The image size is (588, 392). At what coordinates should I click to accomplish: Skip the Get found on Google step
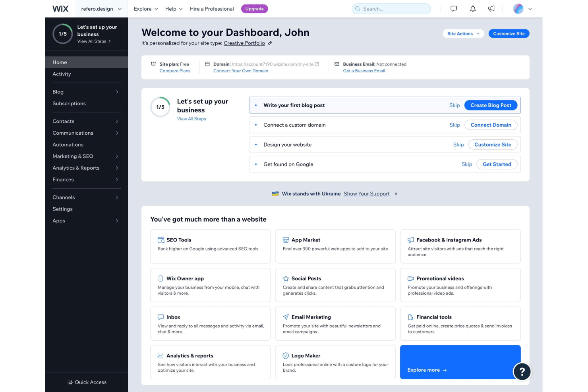point(467,164)
